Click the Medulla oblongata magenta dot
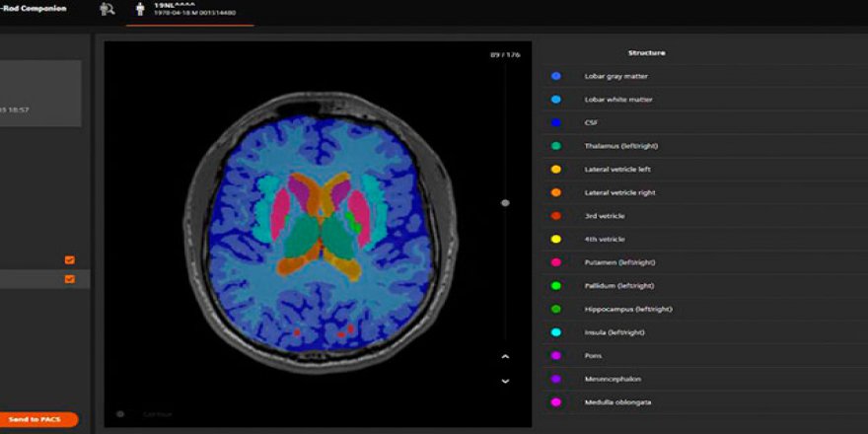 (x=556, y=402)
